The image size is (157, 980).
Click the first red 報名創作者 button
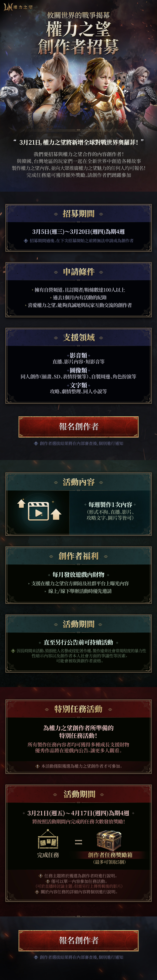click(78, 426)
